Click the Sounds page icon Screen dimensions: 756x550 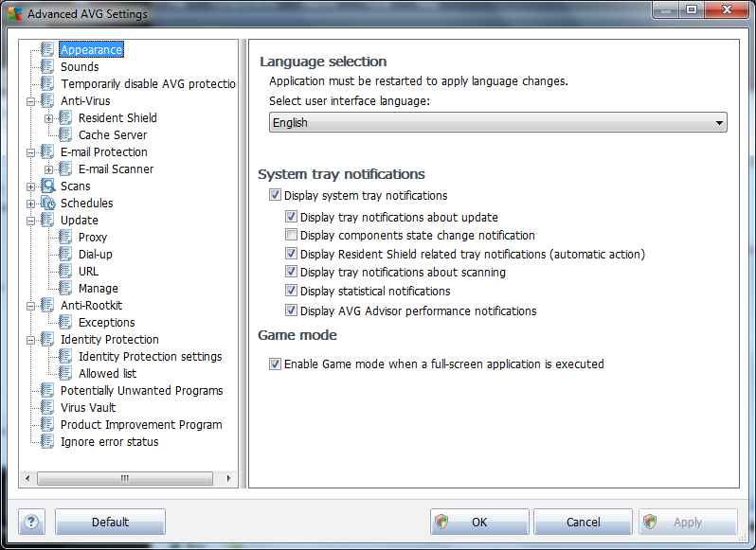pos(47,66)
